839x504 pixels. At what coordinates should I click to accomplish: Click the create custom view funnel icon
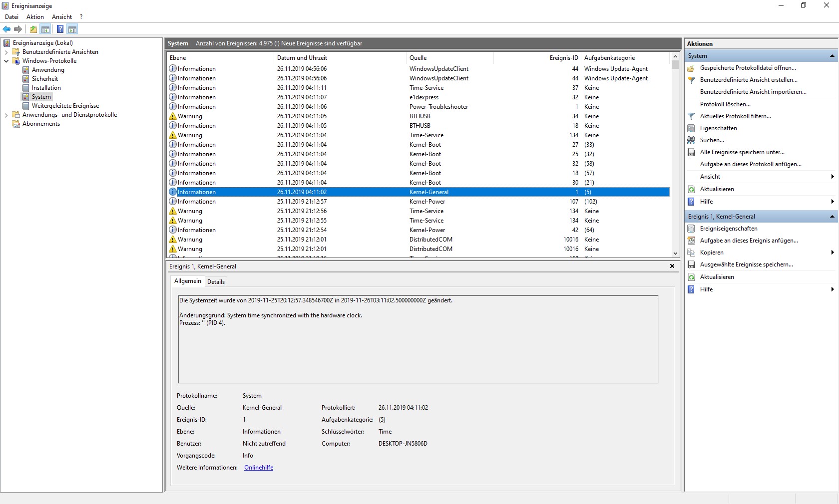click(x=691, y=80)
